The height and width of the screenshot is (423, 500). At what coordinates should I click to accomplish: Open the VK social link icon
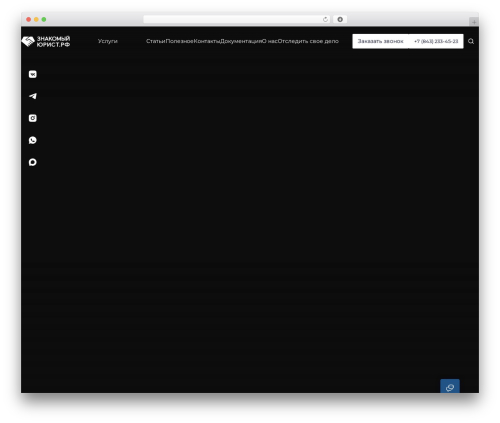pyautogui.click(x=33, y=74)
